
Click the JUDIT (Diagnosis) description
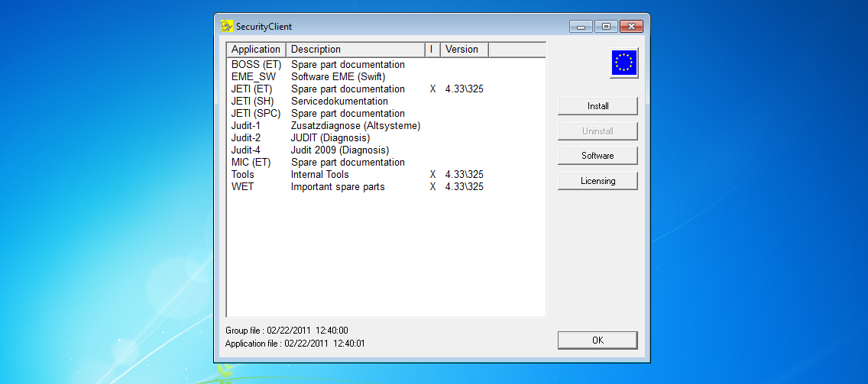click(x=331, y=137)
